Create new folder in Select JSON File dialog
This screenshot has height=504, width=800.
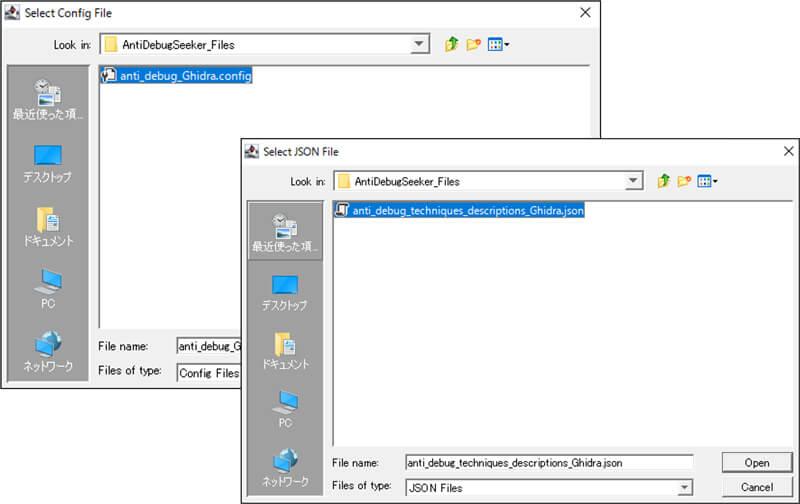coord(684,181)
